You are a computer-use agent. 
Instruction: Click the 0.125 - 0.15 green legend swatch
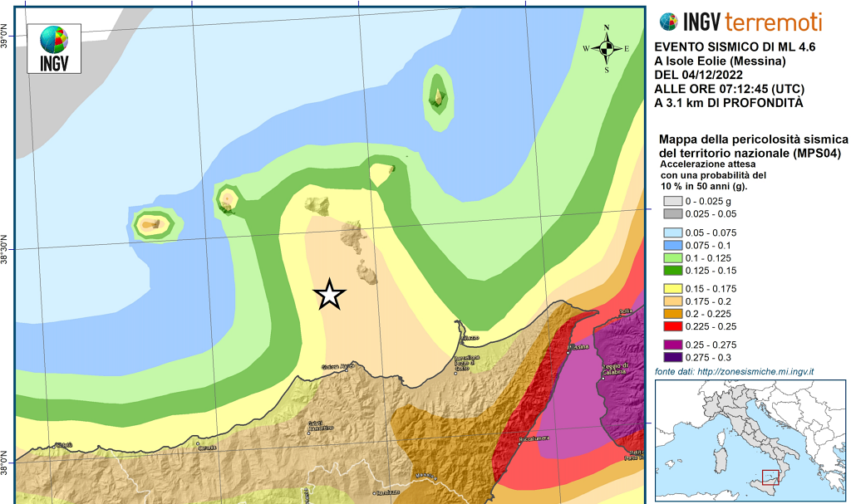[671, 270]
